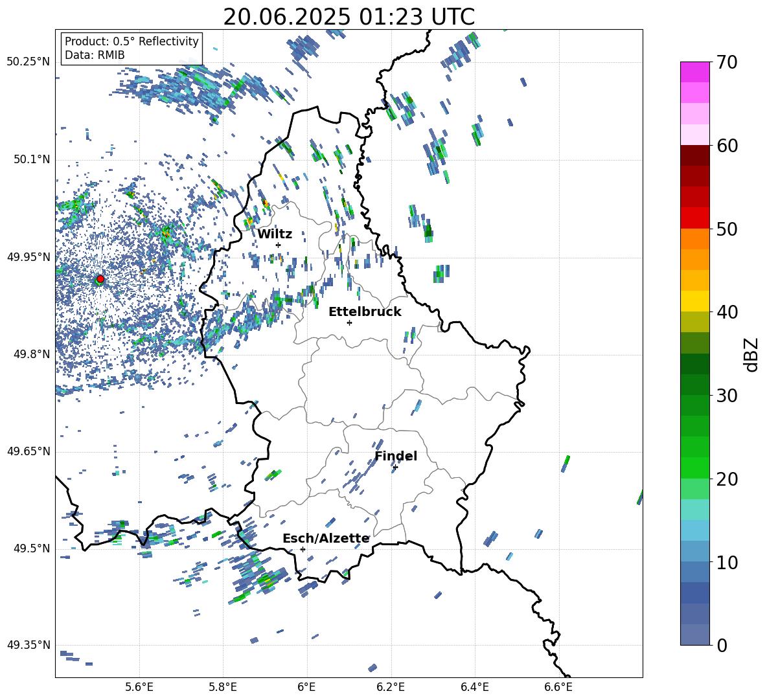Click the 49.8°N latitude axis label
Viewport: 767px width, 700px height.
point(31,354)
